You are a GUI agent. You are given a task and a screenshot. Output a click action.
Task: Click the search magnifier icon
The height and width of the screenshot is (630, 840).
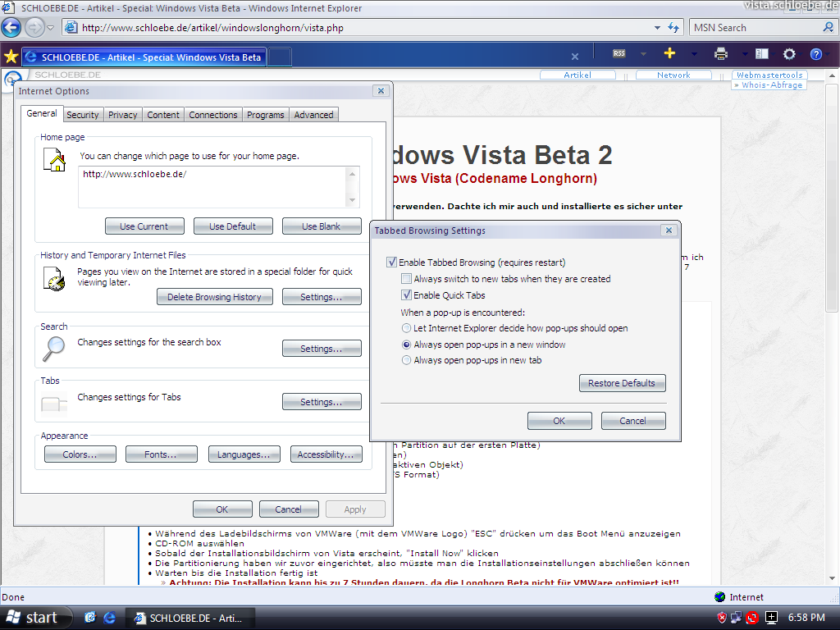click(829, 27)
